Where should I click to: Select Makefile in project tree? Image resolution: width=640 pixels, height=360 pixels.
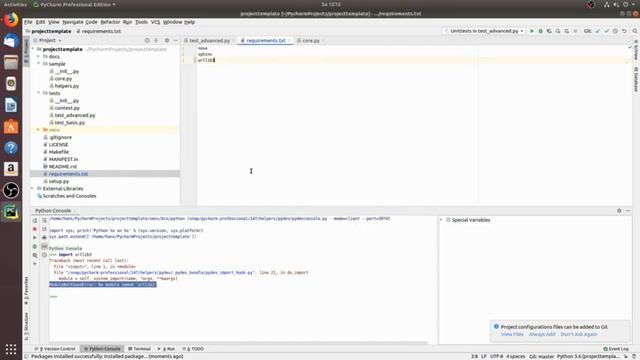[58, 152]
